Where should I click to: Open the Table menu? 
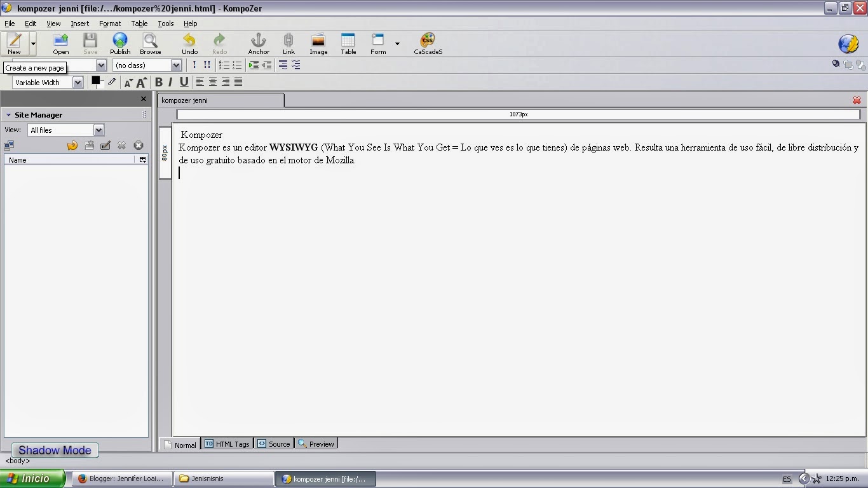pyautogui.click(x=139, y=24)
